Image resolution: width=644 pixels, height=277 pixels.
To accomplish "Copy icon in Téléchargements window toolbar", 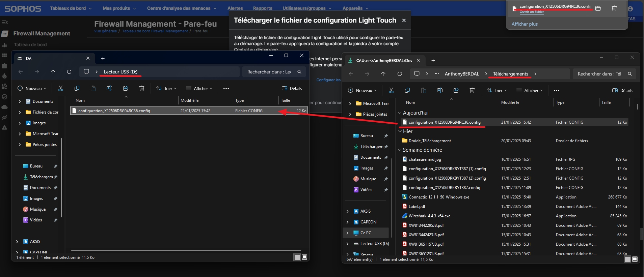I will (407, 90).
